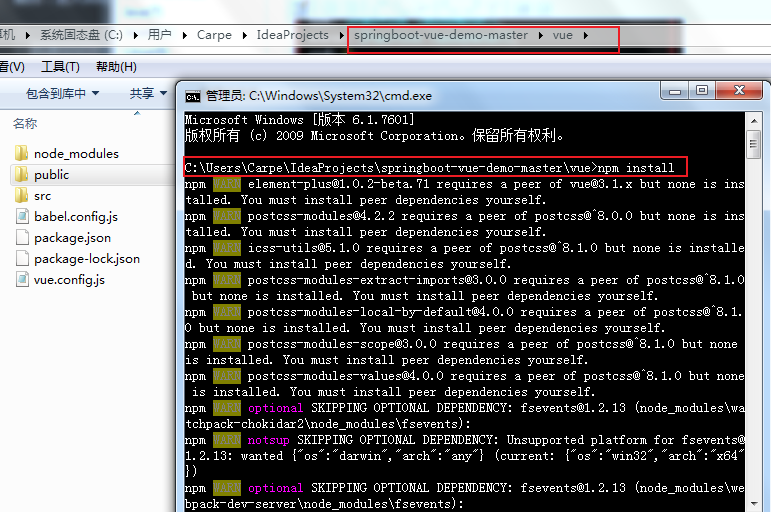Click the cmd vertical scrollbar thumb
This screenshot has height=512, width=771.
[753, 144]
